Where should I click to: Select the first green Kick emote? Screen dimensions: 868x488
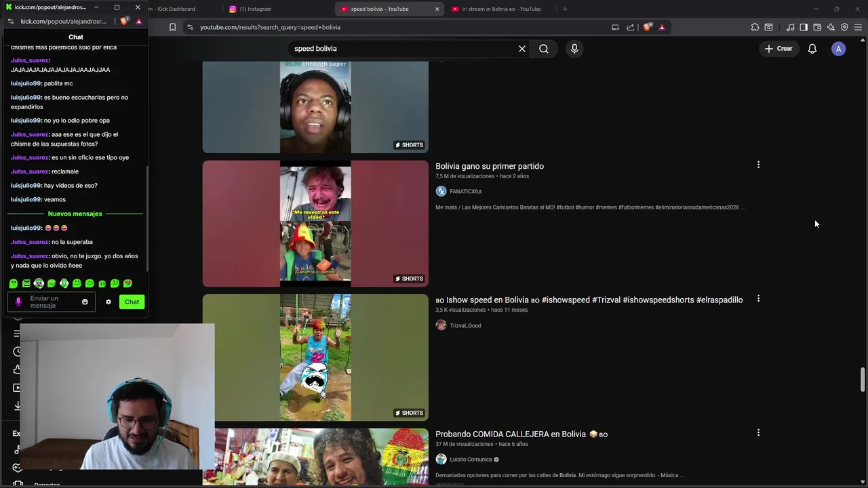click(x=14, y=283)
